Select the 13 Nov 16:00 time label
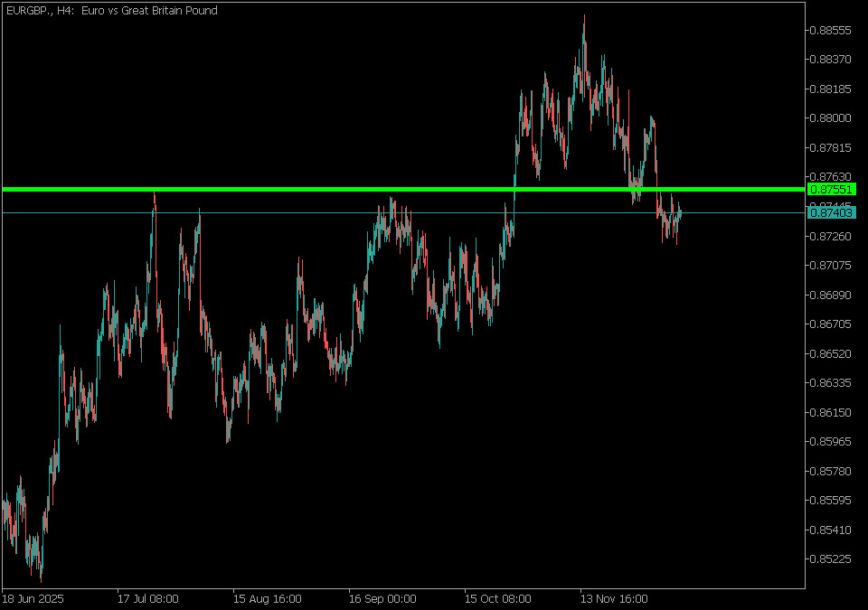Screen dimensions: 868x610 click(x=614, y=598)
